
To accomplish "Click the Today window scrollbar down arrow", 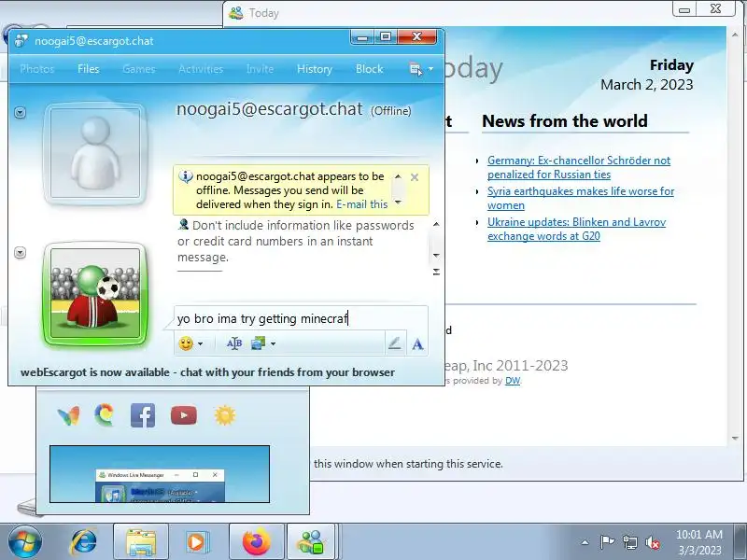I will [x=735, y=438].
